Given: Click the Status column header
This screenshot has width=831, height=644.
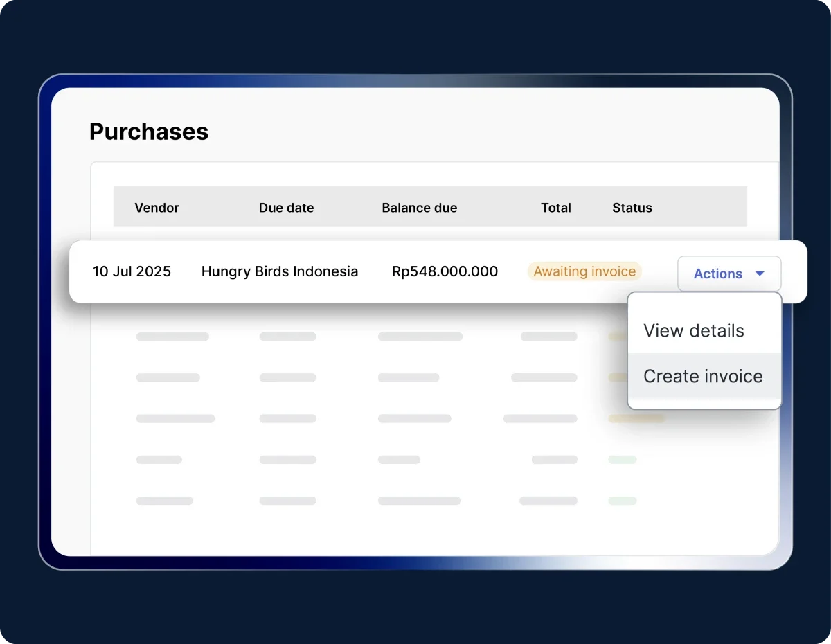Looking at the screenshot, I should pos(632,208).
